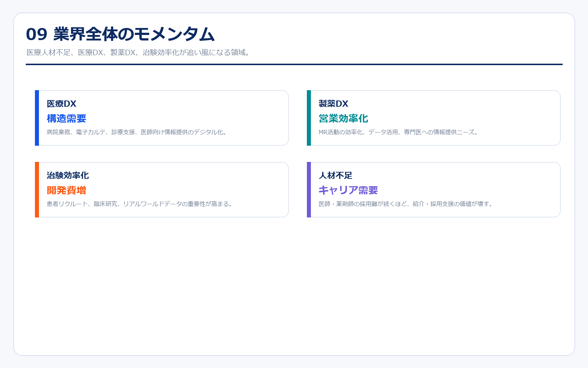Click the teal 営業効率化 headline
The height and width of the screenshot is (368, 588).
(343, 118)
